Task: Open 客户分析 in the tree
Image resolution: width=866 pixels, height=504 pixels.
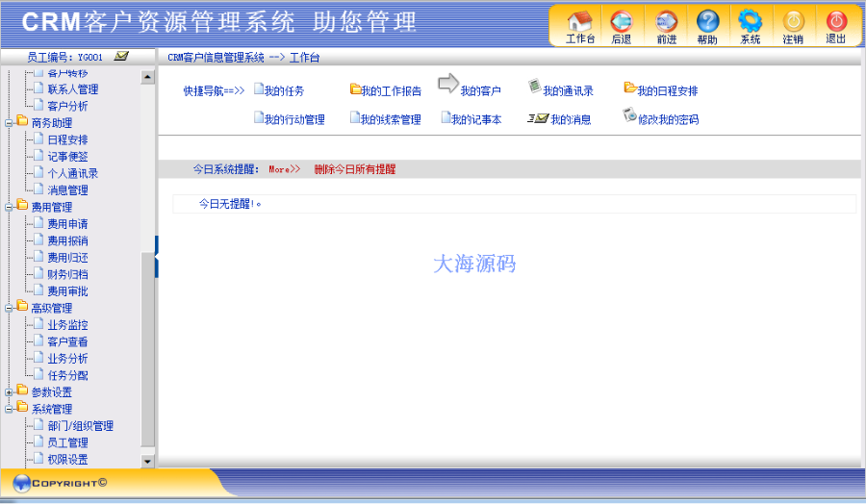Action: point(67,106)
